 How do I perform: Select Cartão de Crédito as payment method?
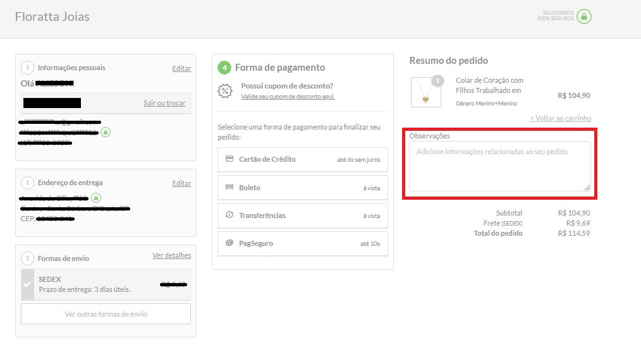[302, 160]
